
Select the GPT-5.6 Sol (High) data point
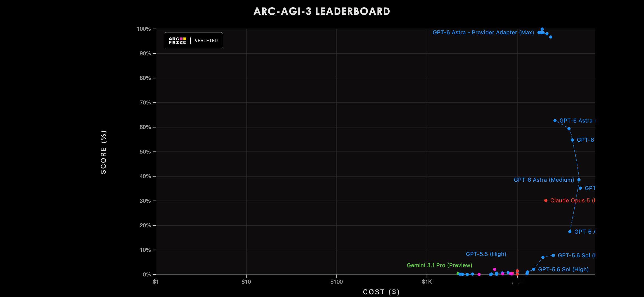coord(534,269)
